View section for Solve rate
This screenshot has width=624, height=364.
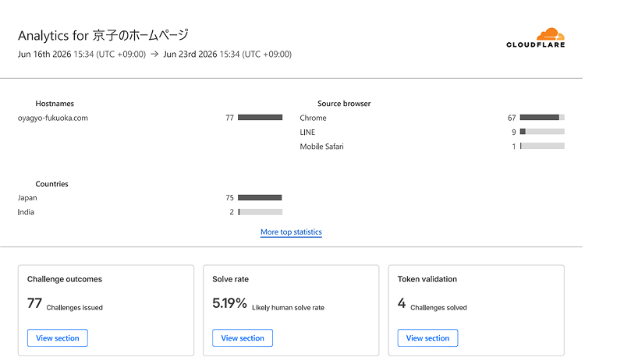click(x=243, y=337)
